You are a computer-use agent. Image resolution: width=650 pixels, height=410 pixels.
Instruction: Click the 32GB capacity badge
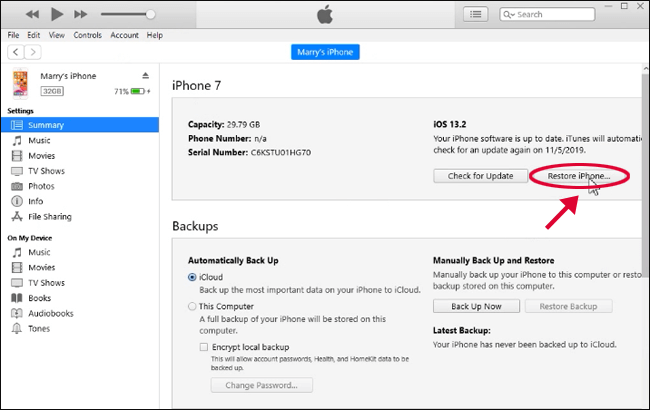click(x=52, y=91)
